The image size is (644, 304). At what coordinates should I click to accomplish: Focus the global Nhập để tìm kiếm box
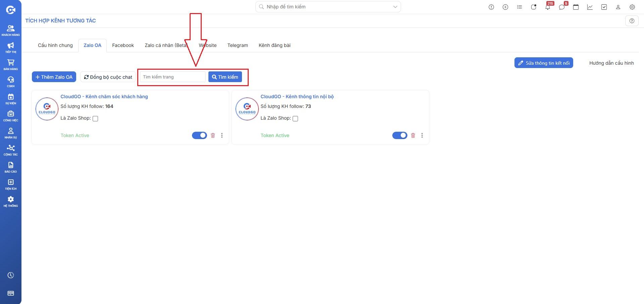[x=328, y=7]
